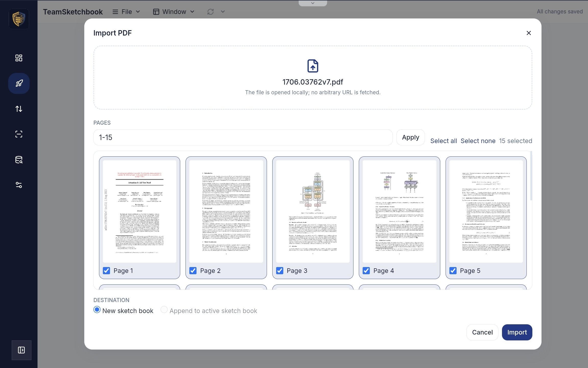588x368 pixels.
Task: Click the pages range input showing 1-15
Action: click(243, 137)
